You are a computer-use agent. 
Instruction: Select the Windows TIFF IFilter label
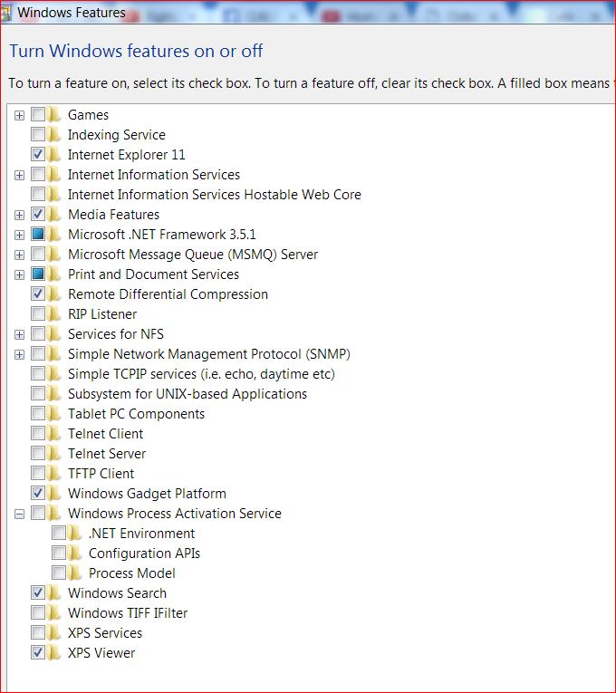pos(128,612)
